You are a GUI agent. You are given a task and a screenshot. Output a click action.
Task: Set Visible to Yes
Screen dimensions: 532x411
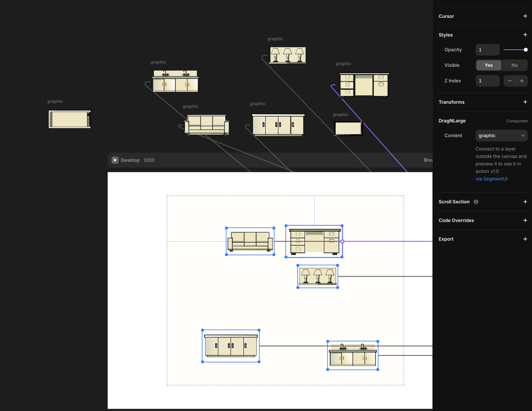pyautogui.click(x=488, y=65)
